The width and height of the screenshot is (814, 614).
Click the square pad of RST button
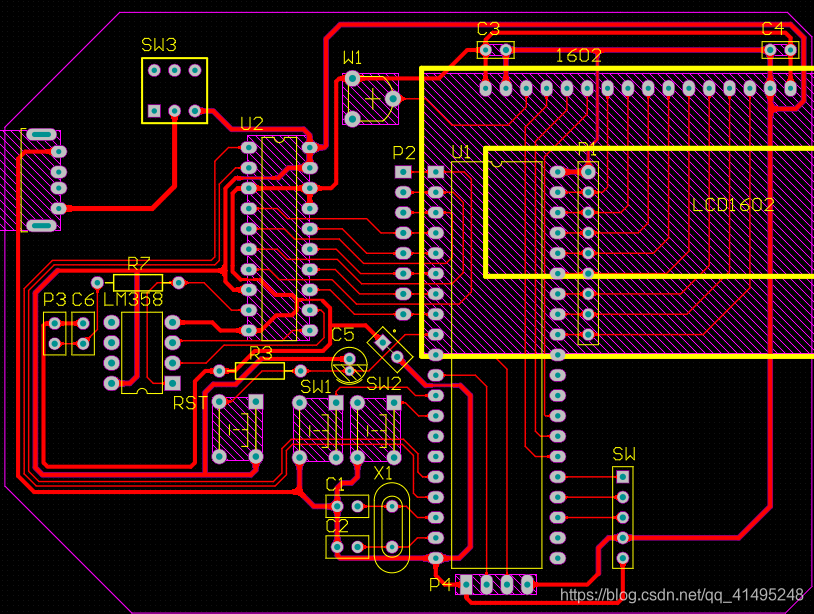click(255, 401)
